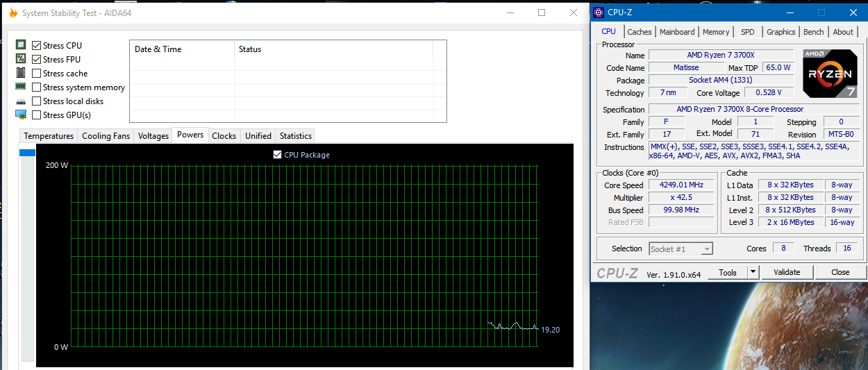Enable the Stress cache checkbox
868x370 pixels.
[x=37, y=73]
